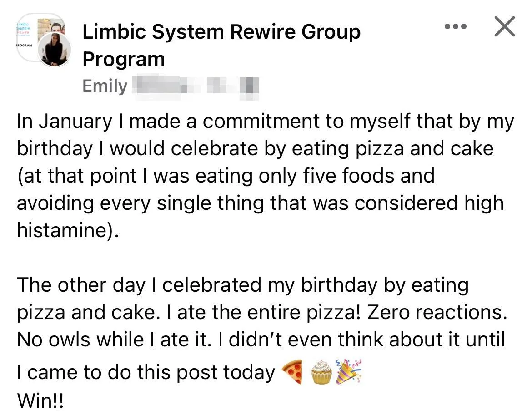Close the post with the X icon
The width and height of the screenshot is (532, 416).
(x=505, y=26)
